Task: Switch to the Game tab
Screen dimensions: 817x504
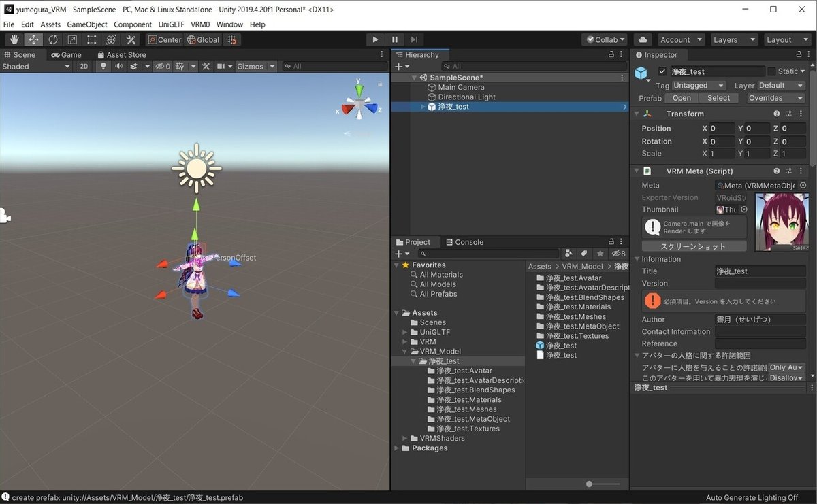Action: (x=66, y=55)
